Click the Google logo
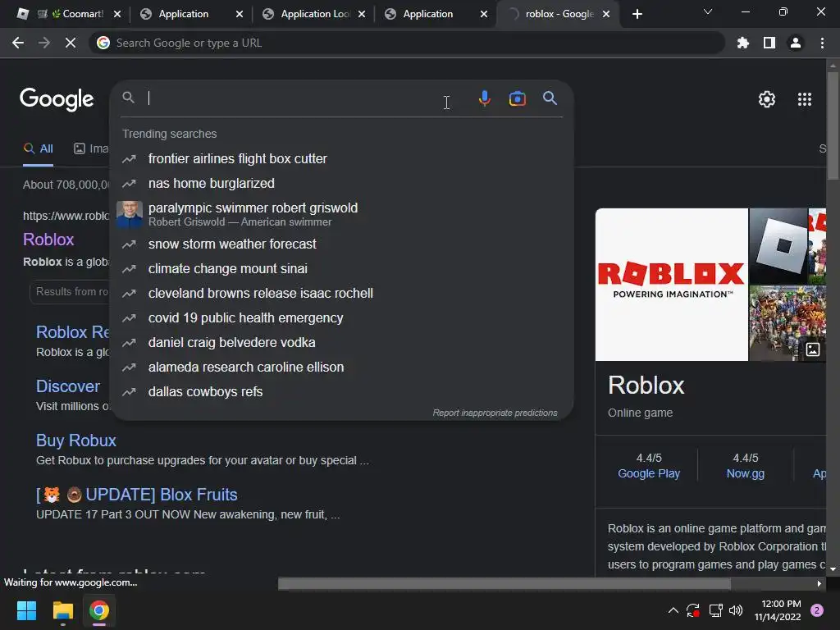 point(57,99)
